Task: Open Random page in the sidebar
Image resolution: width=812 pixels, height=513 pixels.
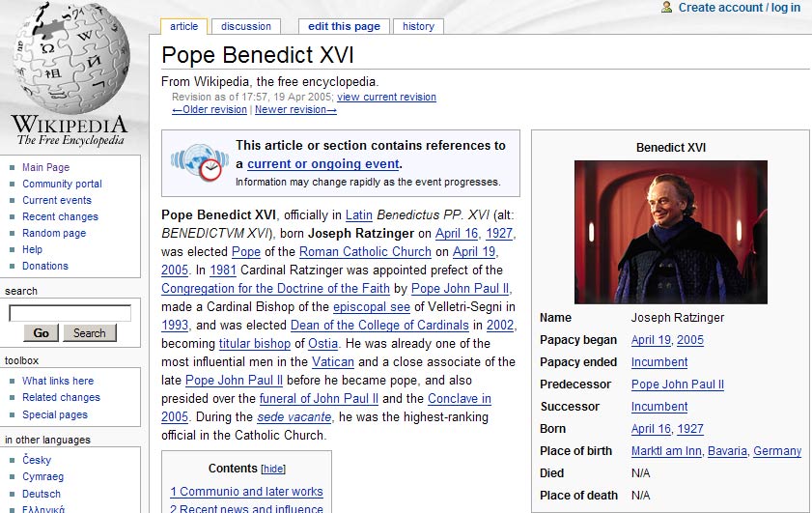Action: tap(54, 233)
